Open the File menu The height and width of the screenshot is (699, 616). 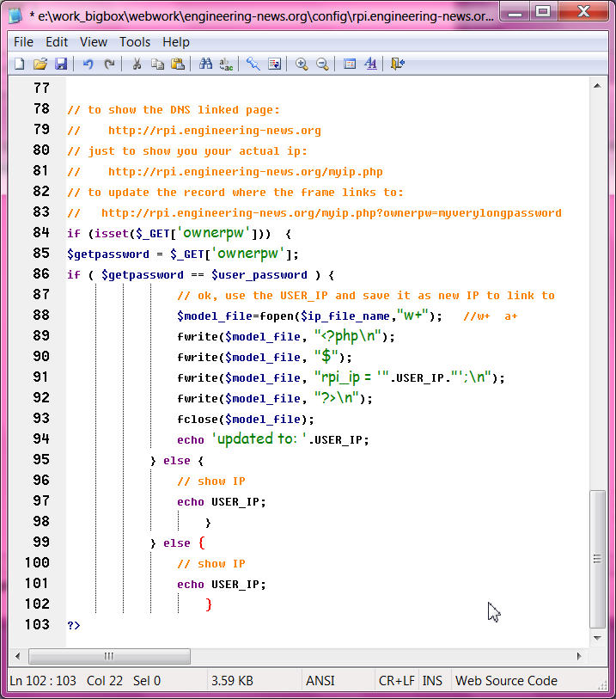click(x=23, y=41)
